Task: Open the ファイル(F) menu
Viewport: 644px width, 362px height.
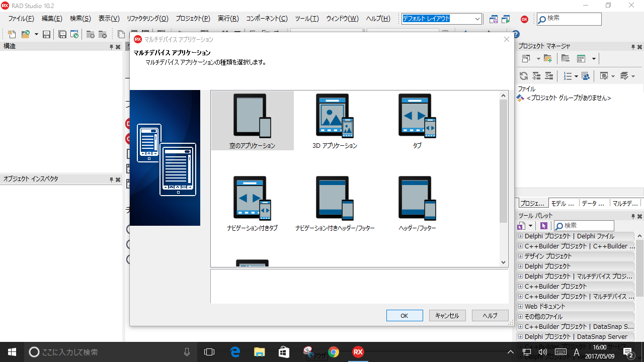Action: [21, 19]
